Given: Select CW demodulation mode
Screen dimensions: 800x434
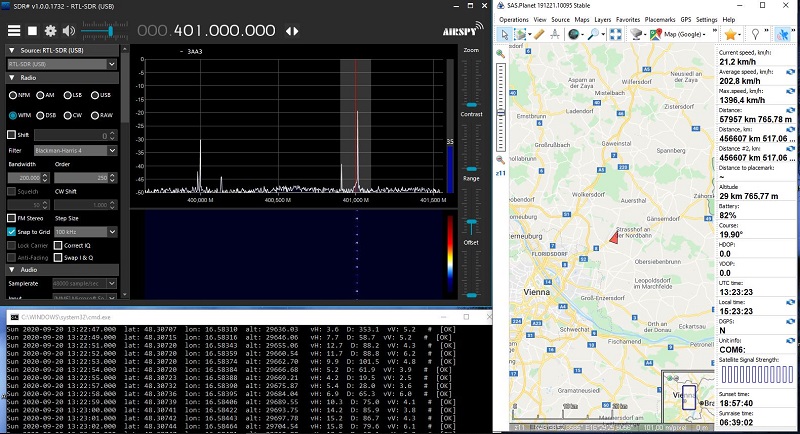Looking at the screenshot, I should [67, 115].
